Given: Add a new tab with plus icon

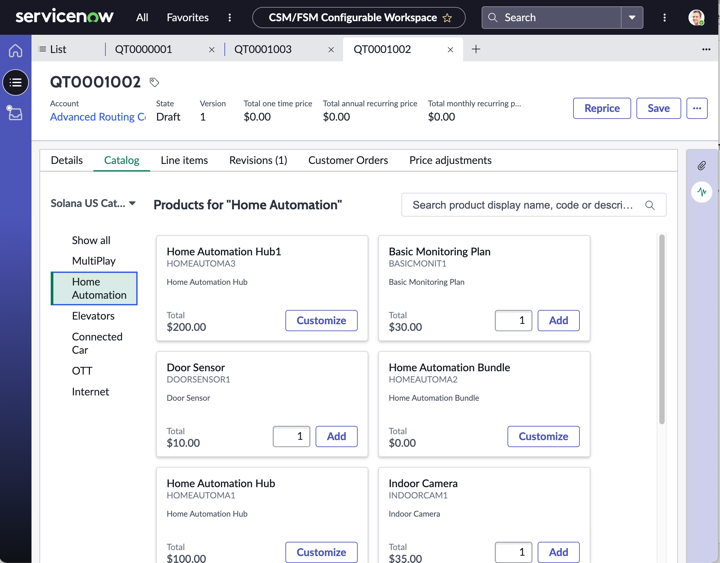Looking at the screenshot, I should [476, 49].
